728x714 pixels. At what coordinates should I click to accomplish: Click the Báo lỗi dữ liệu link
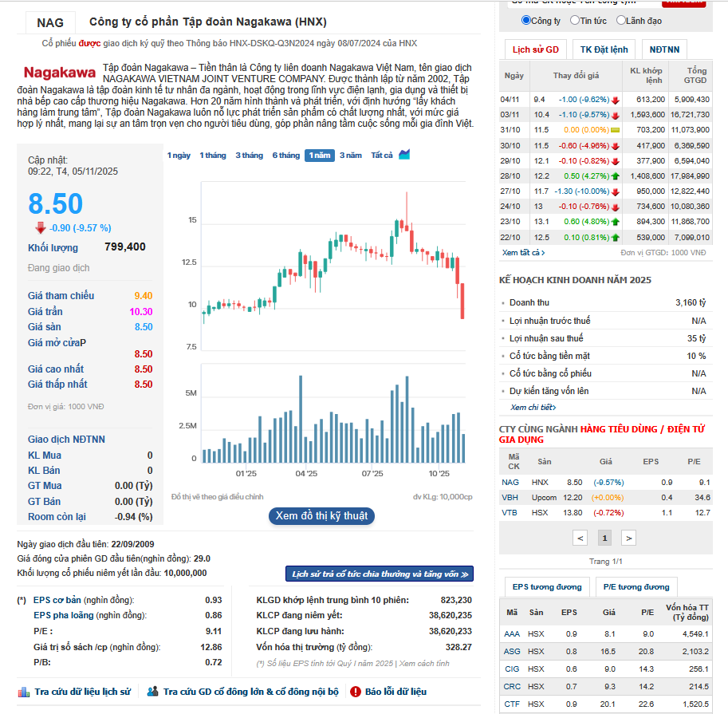(395, 692)
